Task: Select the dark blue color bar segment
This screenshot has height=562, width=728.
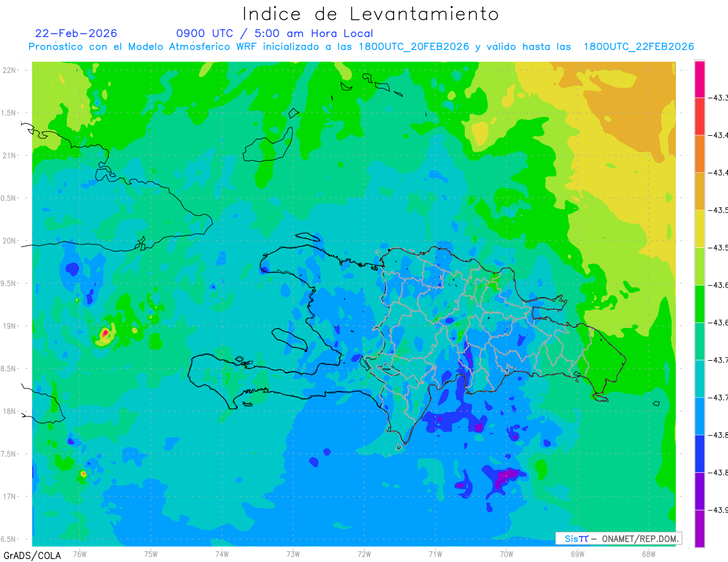Action: tap(699, 453)
